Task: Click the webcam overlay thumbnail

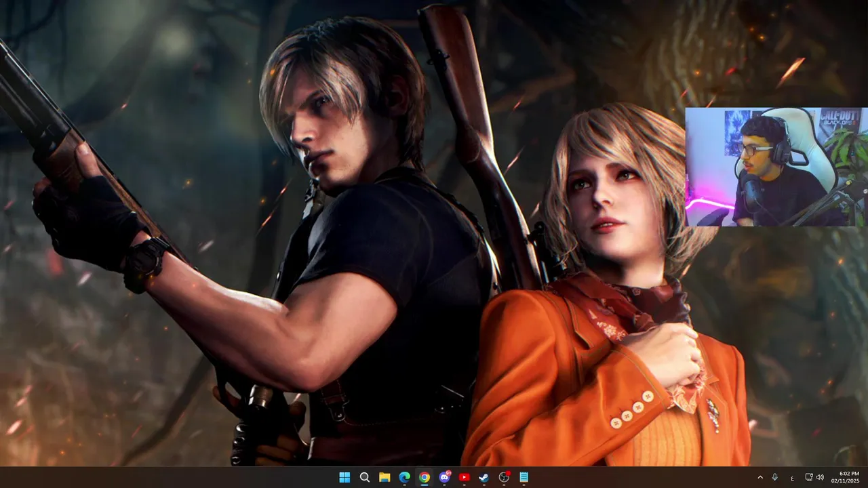Action: pos(776,167)
